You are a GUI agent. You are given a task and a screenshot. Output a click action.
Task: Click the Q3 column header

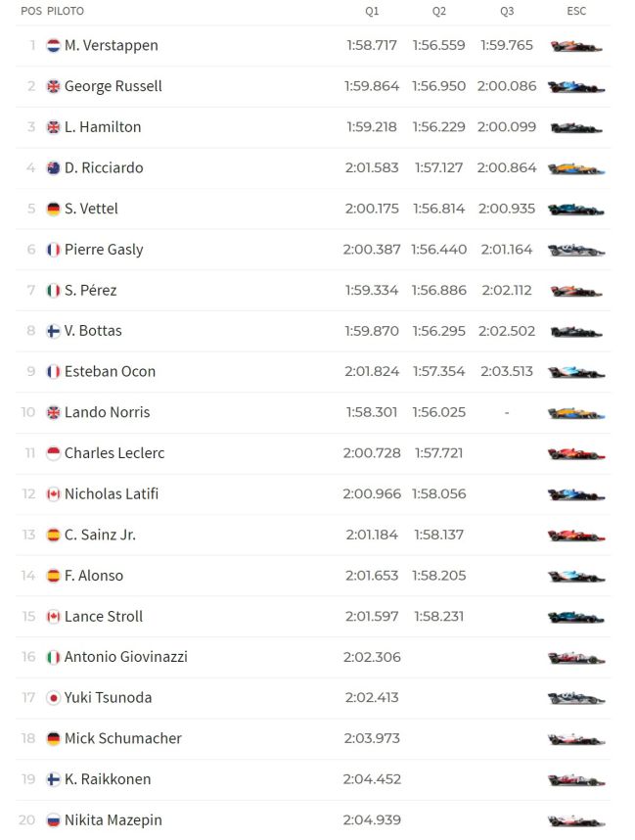(507, 12)
